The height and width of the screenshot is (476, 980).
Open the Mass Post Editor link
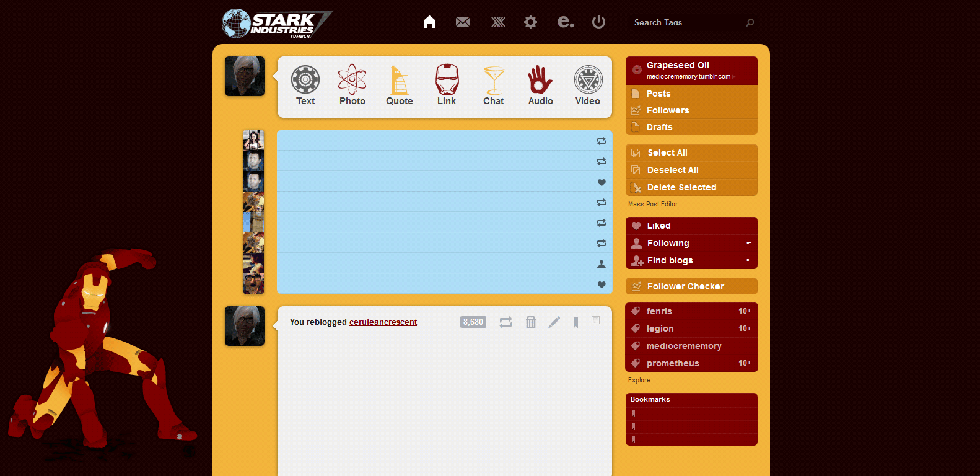(x=653, y=204)
